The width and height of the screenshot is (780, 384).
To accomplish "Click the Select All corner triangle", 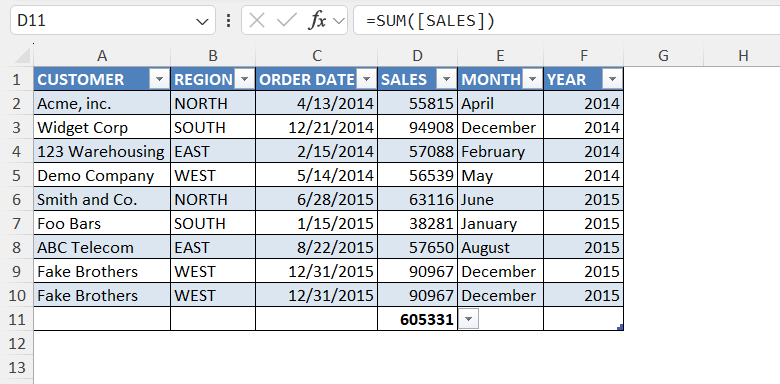I will 23,56.
